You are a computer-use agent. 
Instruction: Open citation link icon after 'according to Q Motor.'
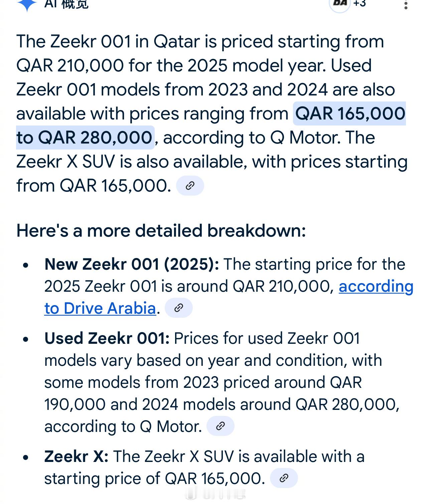tap(221, 426)
